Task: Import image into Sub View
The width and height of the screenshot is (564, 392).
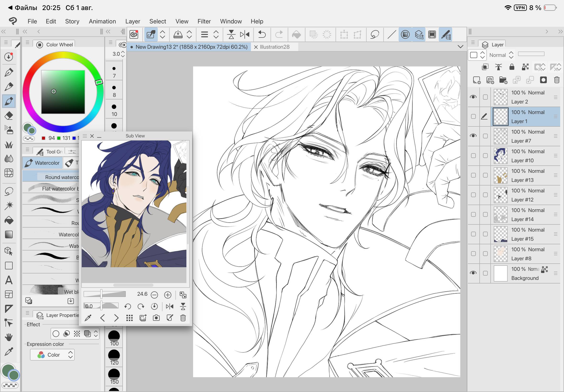Action: point(143,318)
